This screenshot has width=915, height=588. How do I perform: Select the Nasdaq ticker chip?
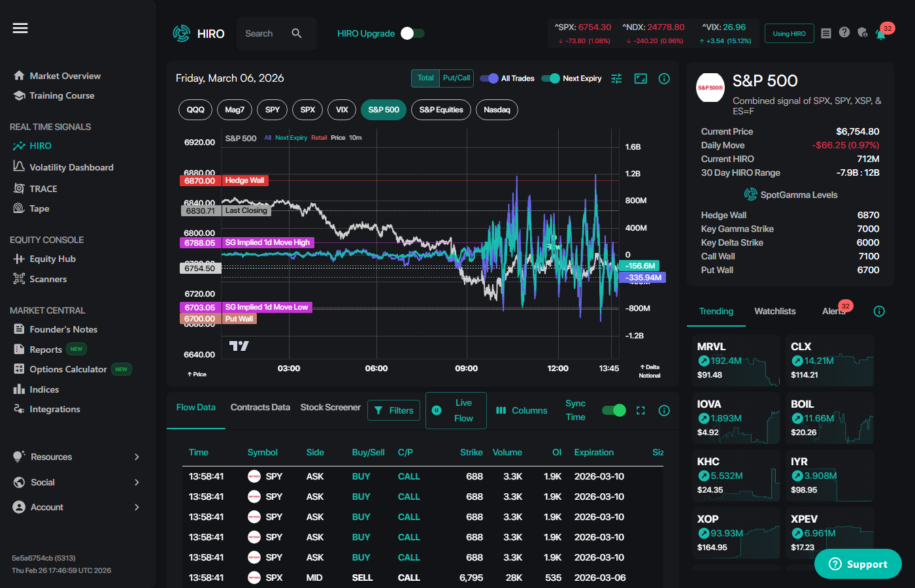(x=497, y=110)
